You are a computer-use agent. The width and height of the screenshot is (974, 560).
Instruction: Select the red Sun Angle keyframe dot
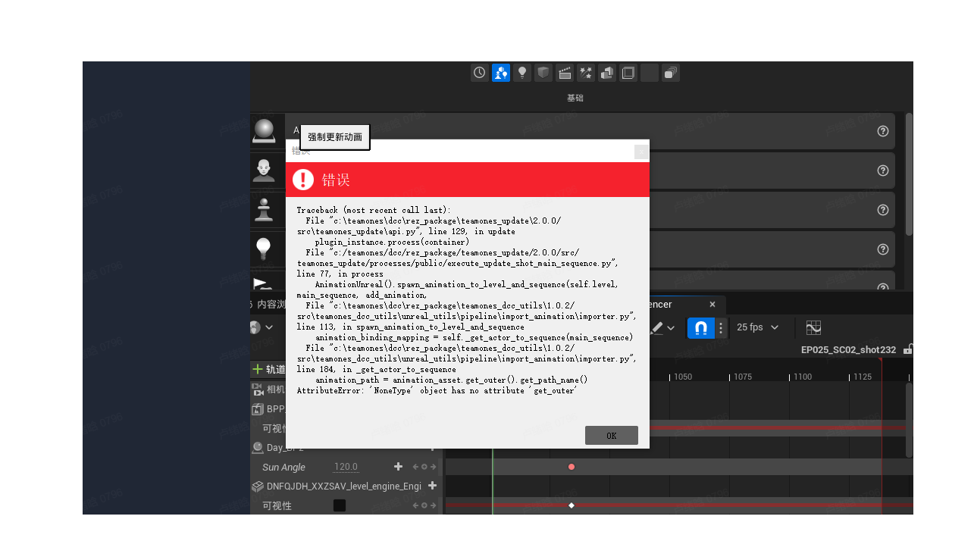pyautogui.click(x=572, y=467)
